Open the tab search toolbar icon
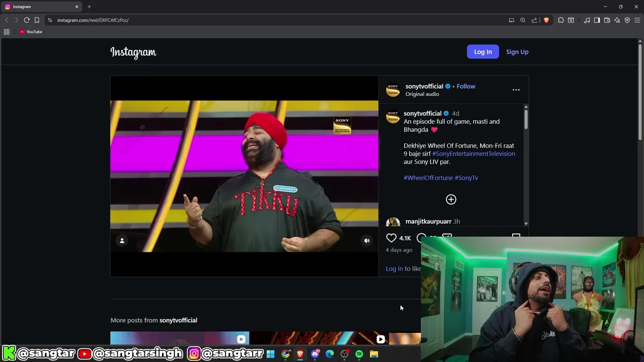The height and width of the screenshot is (362, 644). (571, 20)
